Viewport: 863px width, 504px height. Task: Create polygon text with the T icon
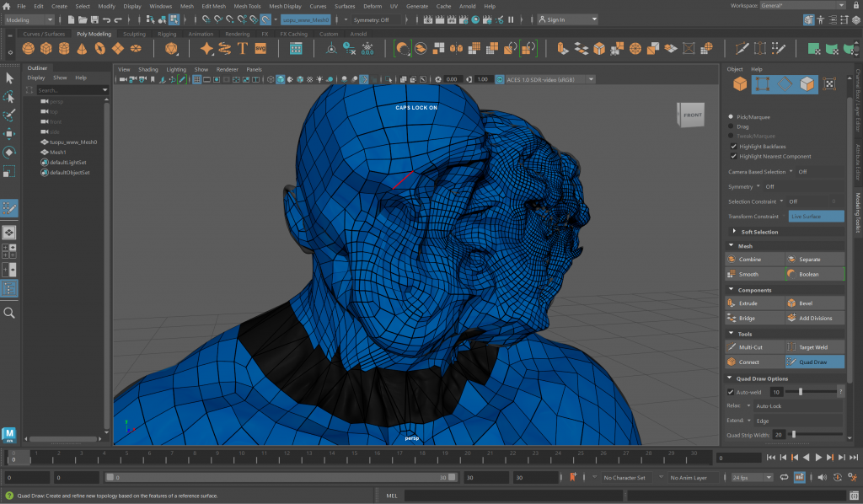tap(243, 49)
